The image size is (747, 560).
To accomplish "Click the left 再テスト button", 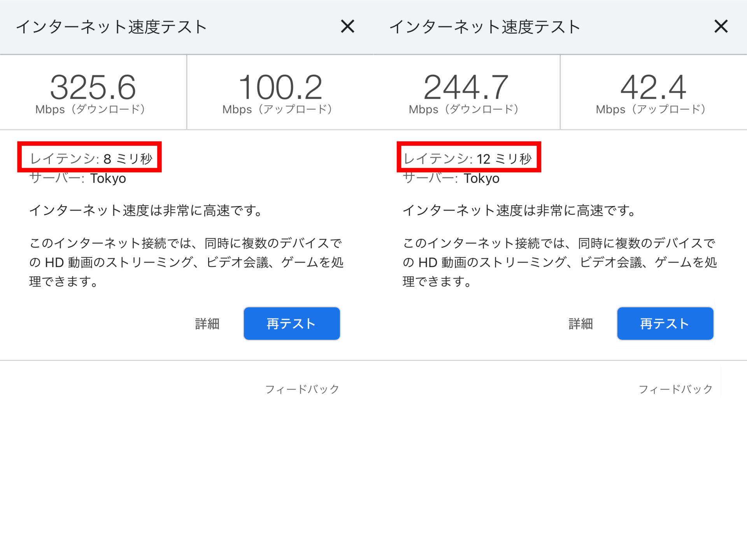I will (x=292, y=324).
